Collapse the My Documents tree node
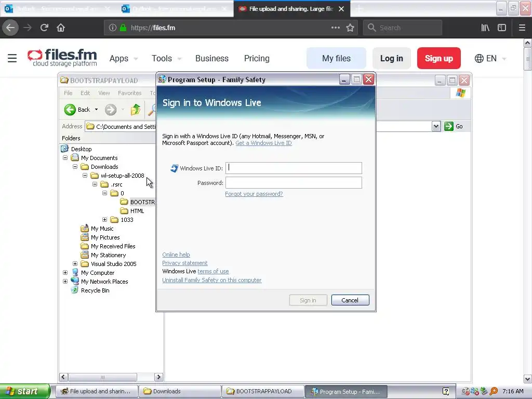The width and height of the screenshot is (532, 399). [x=65, y=158]
